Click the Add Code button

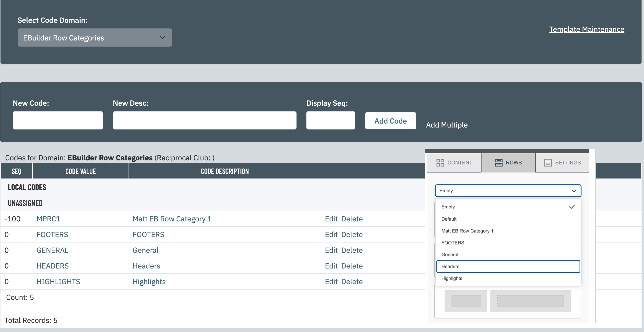[391, 121]
